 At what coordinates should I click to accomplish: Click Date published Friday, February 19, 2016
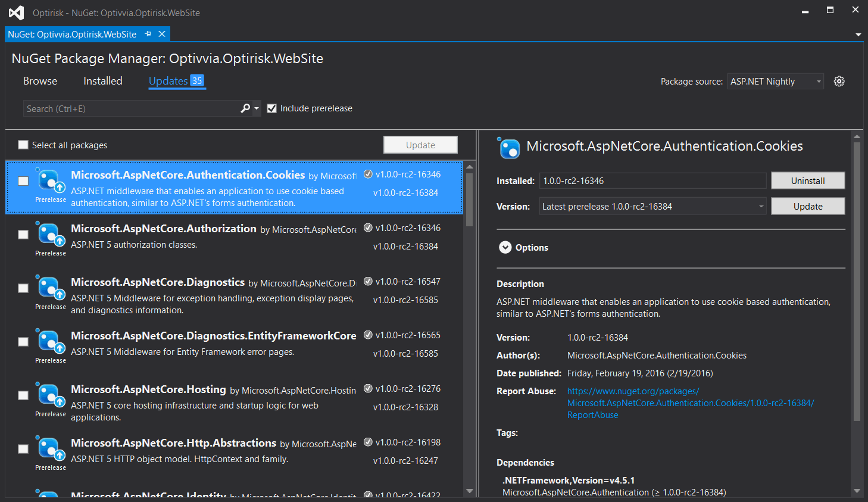(x=640, y=373)
